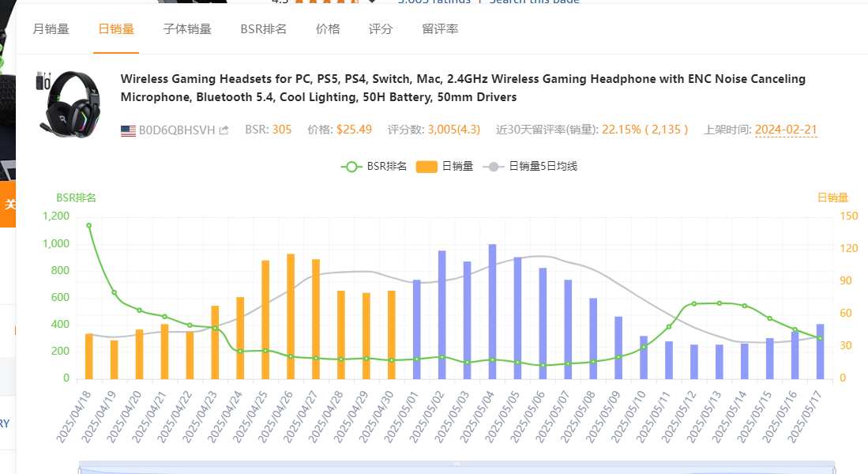
Task: Toggle 日销量 bar series in legend
Action: [445, 167]
